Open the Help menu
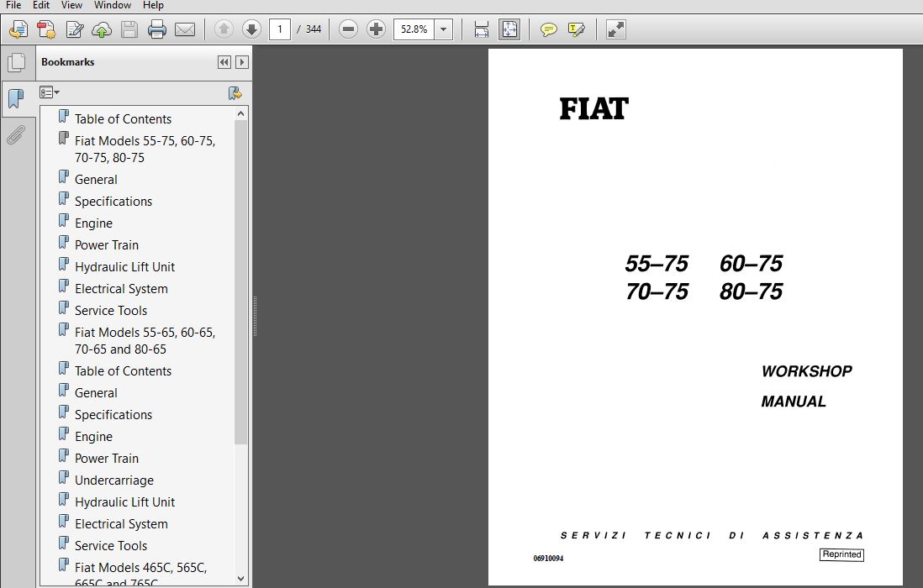 point(153,5)
